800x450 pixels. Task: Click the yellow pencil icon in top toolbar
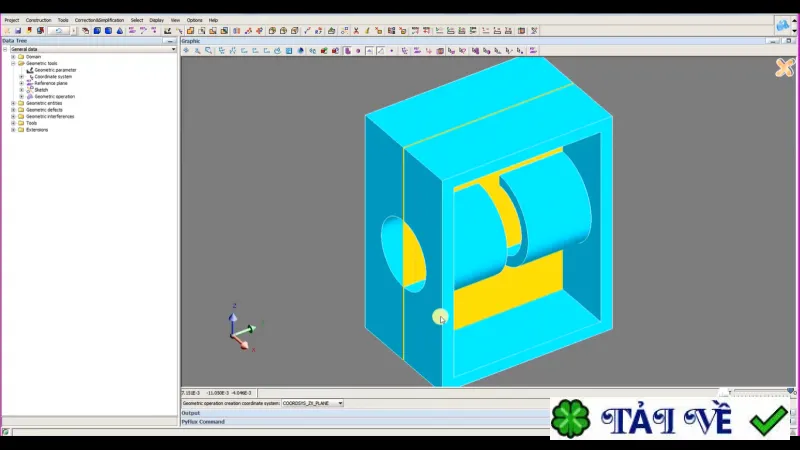(367, 31)
